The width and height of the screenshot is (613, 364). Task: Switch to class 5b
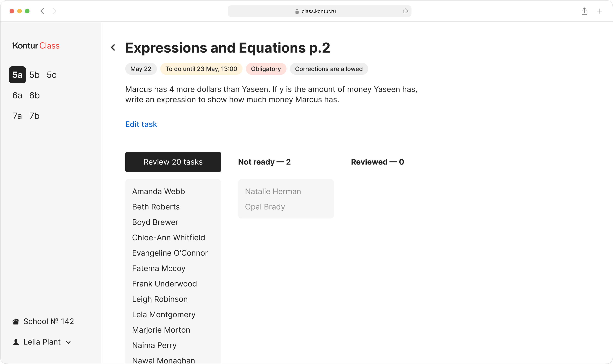[34, 75]
